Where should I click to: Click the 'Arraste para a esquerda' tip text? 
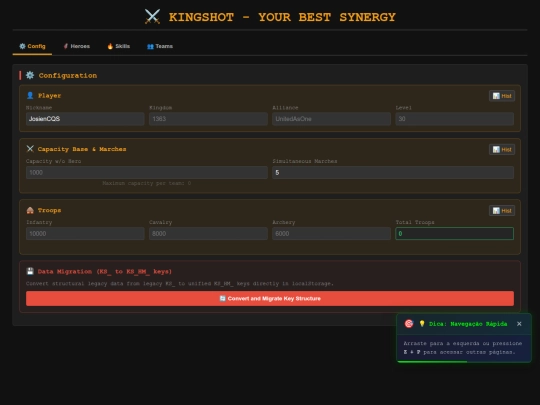(x=463, y=347)
